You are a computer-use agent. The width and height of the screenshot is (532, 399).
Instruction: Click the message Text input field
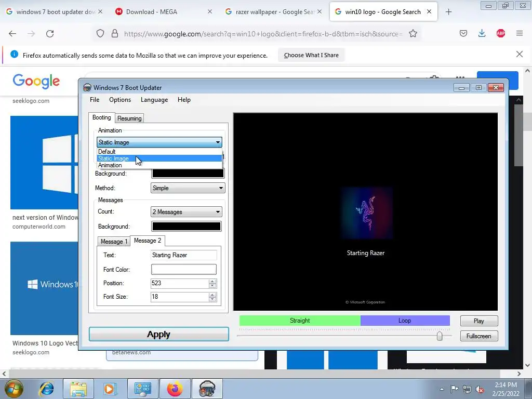click(x=183, y=255)
